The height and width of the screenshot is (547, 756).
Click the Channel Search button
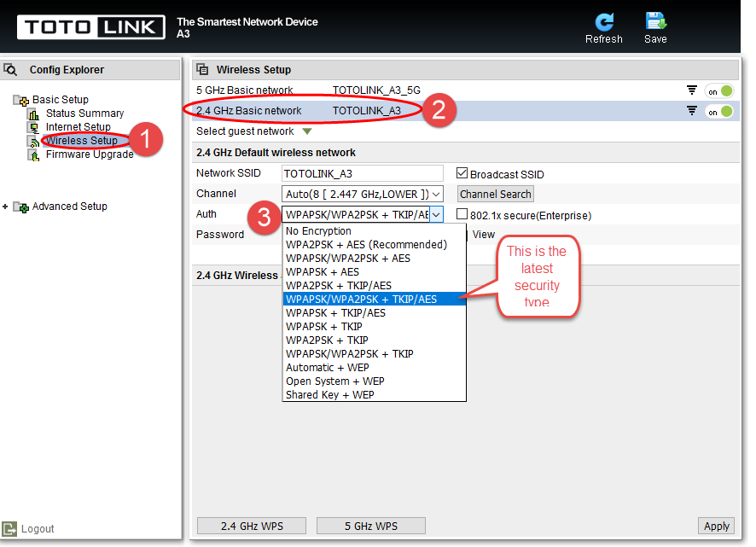click(495, 194)
